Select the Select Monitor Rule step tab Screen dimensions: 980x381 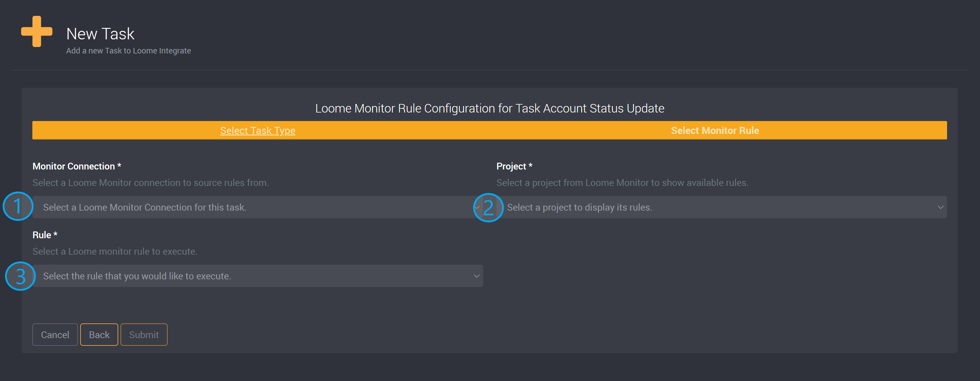point(714,130)
